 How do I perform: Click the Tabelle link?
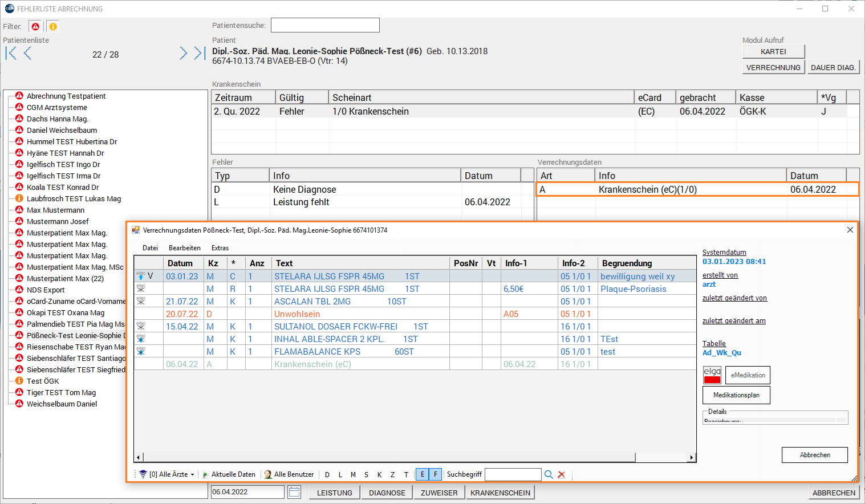[714, 343]
